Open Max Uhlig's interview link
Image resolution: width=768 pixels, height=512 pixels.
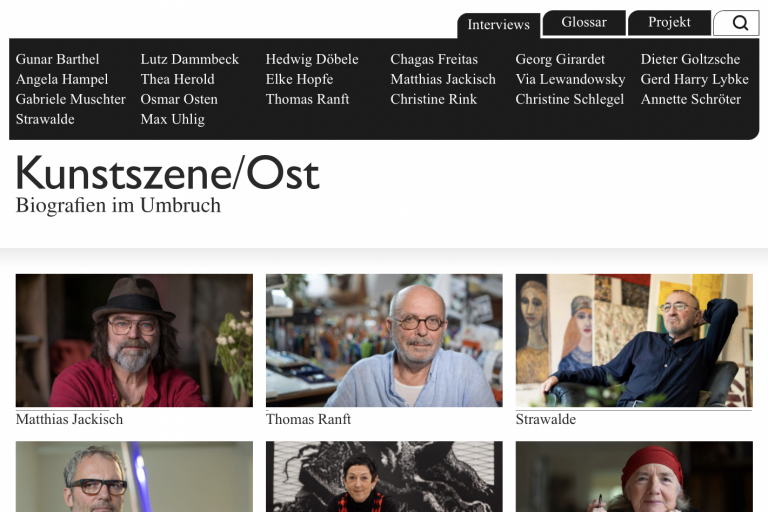tap(172, 120)
